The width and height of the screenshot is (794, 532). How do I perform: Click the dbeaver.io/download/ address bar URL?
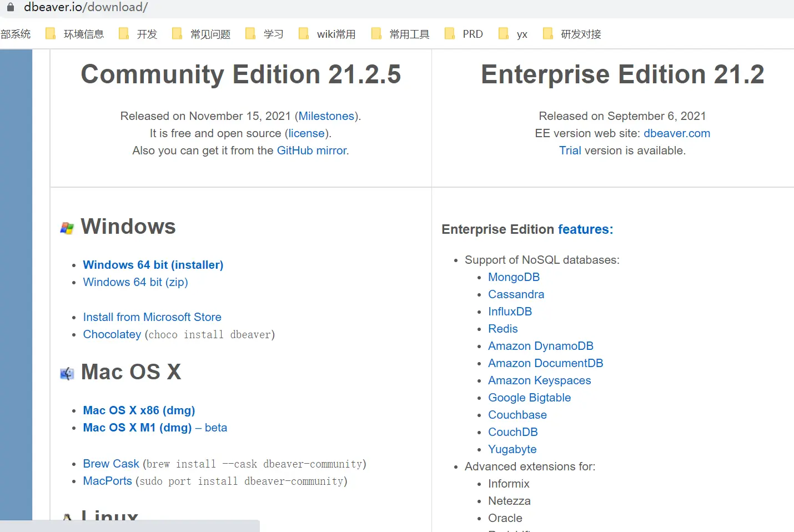pyautogui.click(x=86, y=7)
